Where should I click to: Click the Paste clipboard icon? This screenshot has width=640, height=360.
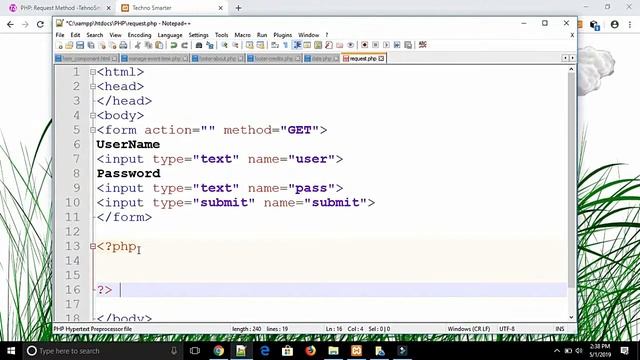click(159, 45)
